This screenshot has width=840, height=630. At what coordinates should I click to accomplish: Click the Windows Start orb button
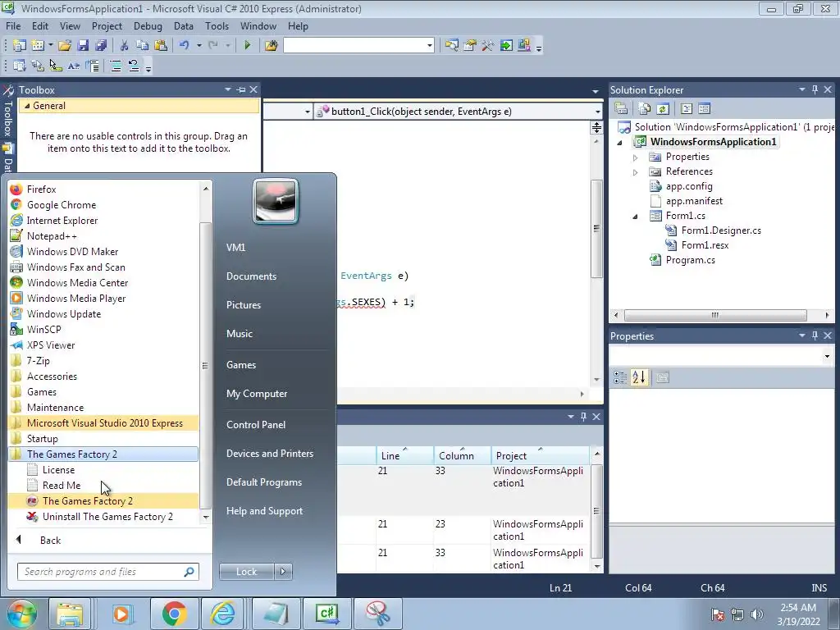point(21,614)
